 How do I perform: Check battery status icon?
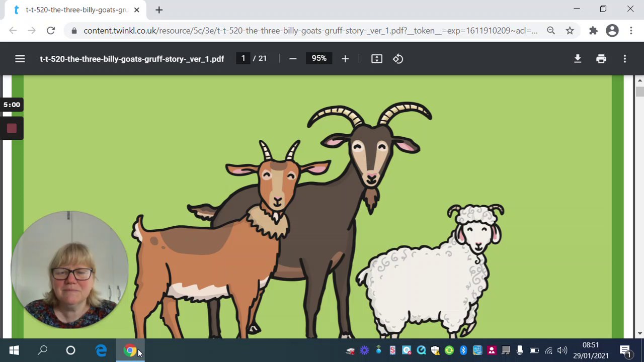point(534,350)
